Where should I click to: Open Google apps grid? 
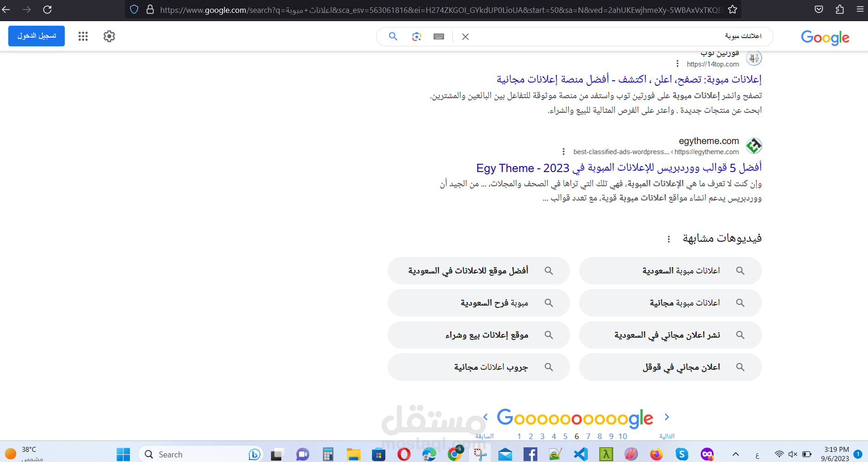83,36
